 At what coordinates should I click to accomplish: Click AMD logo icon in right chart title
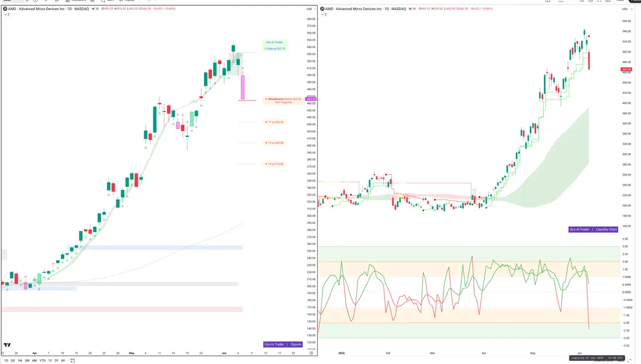tap(322, 9)
